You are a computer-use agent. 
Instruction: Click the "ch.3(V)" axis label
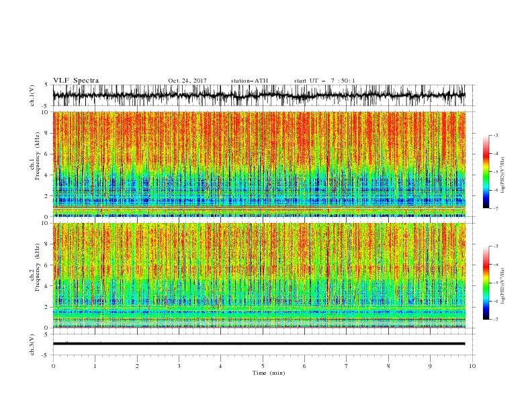[x=32, y=345]
